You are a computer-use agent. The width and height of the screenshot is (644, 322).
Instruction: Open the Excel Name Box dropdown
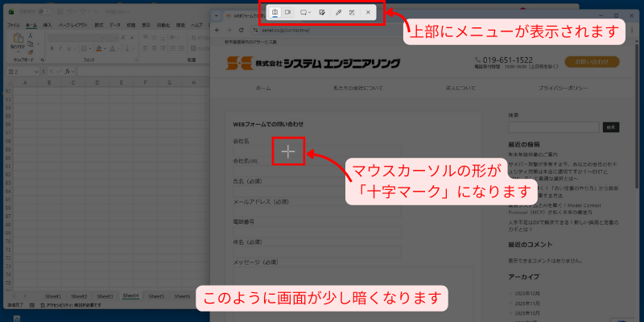[36, 72]
